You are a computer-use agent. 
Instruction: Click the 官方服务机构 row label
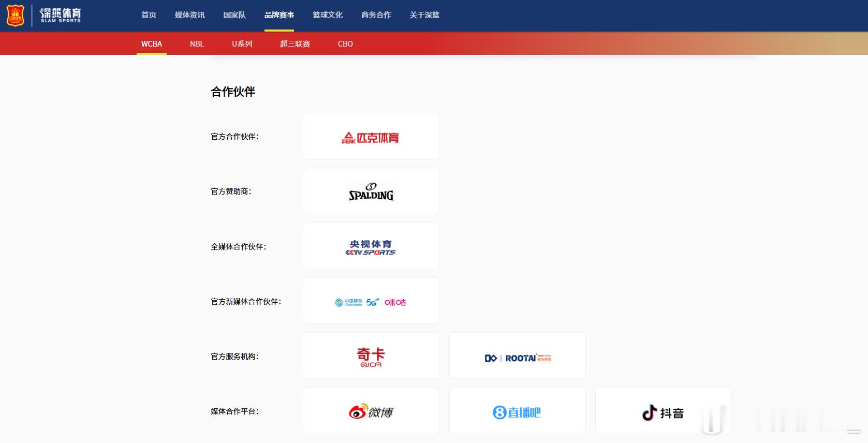[235, 357]
